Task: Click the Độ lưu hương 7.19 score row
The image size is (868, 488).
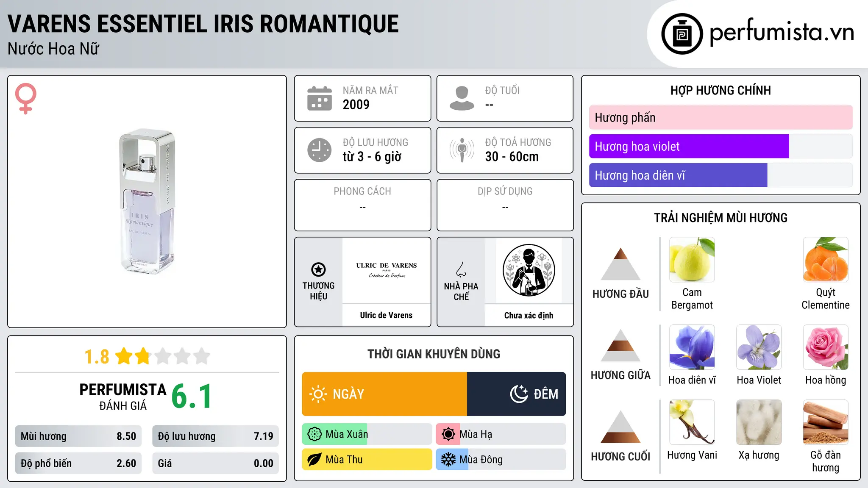Action: coord(215,436)
